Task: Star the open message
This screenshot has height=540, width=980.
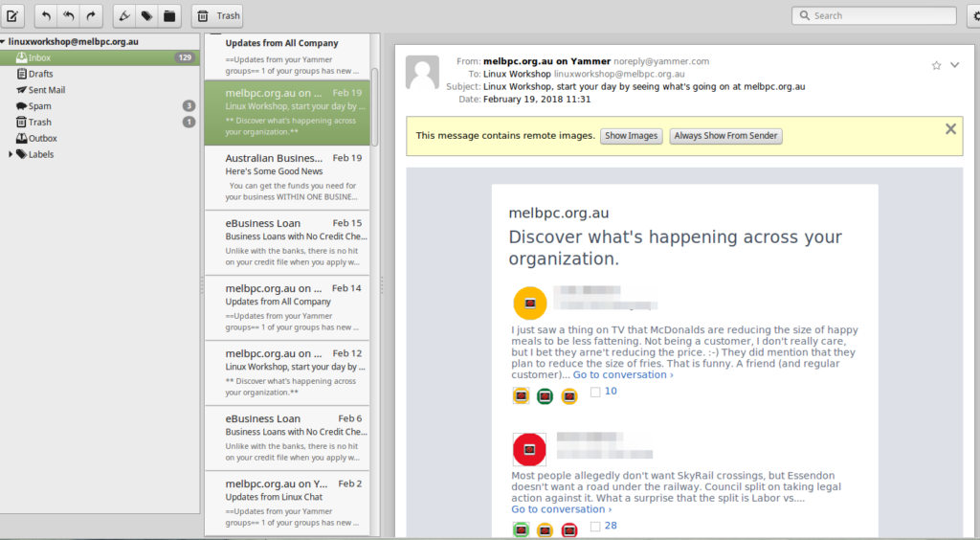Action: pos(936,65)
